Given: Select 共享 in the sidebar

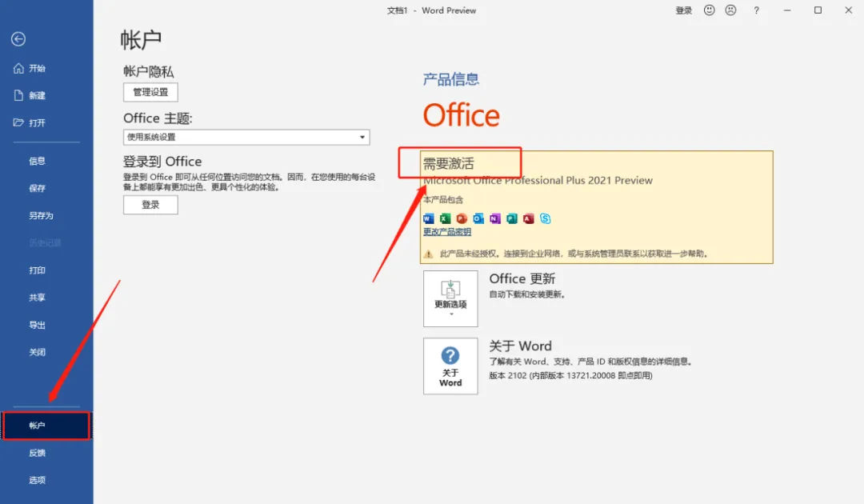Looking at the screenshot, I should point(37,298).
